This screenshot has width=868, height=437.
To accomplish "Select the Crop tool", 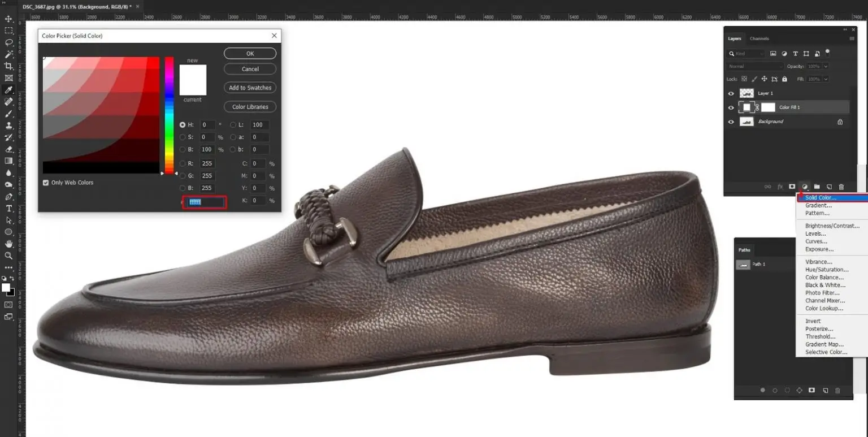I will pos(8,66).
